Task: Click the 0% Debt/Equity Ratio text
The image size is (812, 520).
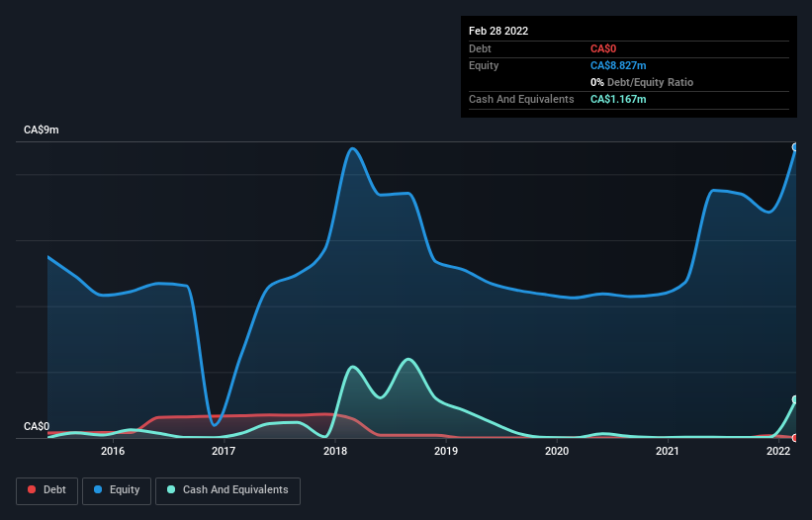Action: point(642,82)
